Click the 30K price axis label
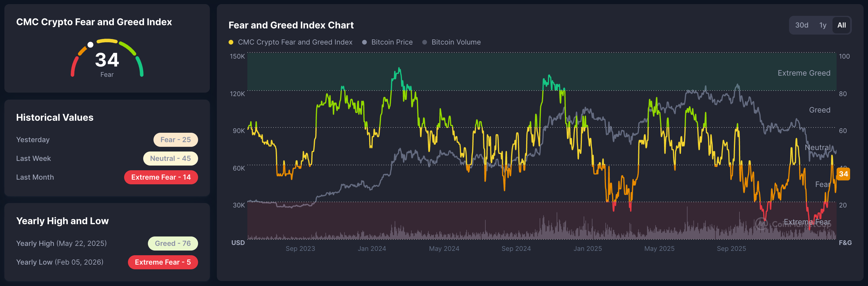The image size is (868, 286). click(x=239, y=205)
